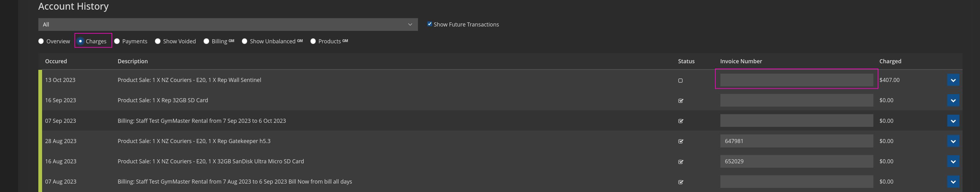
Task: Switch to the Billing radio filter
Action: (206, 41)
